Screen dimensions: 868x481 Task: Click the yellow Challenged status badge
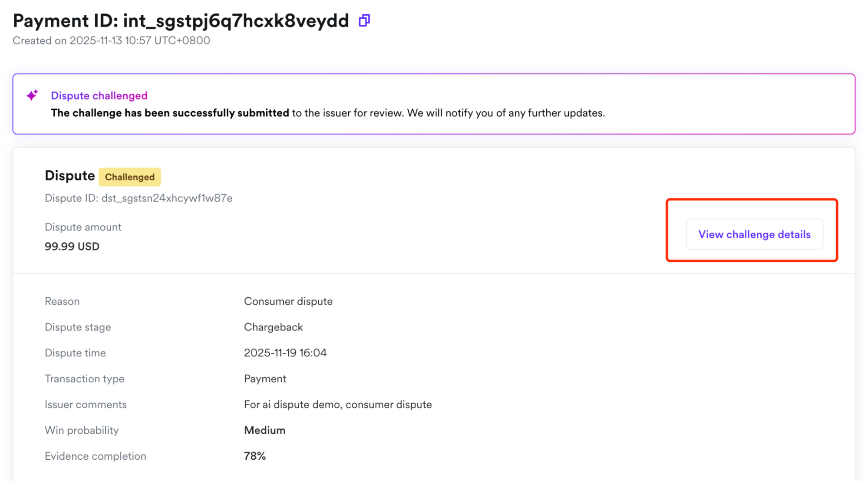pos(129,177)
